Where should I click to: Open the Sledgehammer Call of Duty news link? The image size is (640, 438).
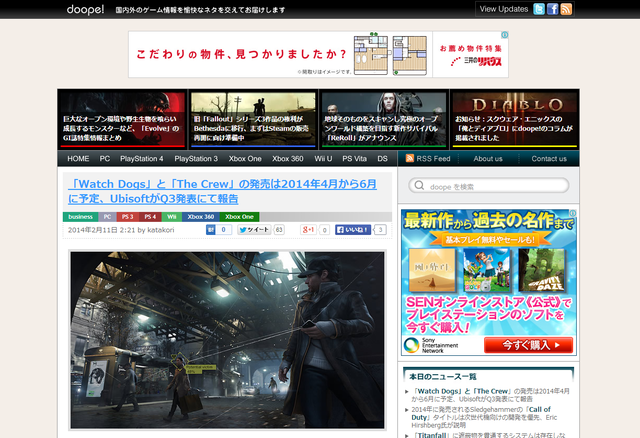click(x=484, y=417)
